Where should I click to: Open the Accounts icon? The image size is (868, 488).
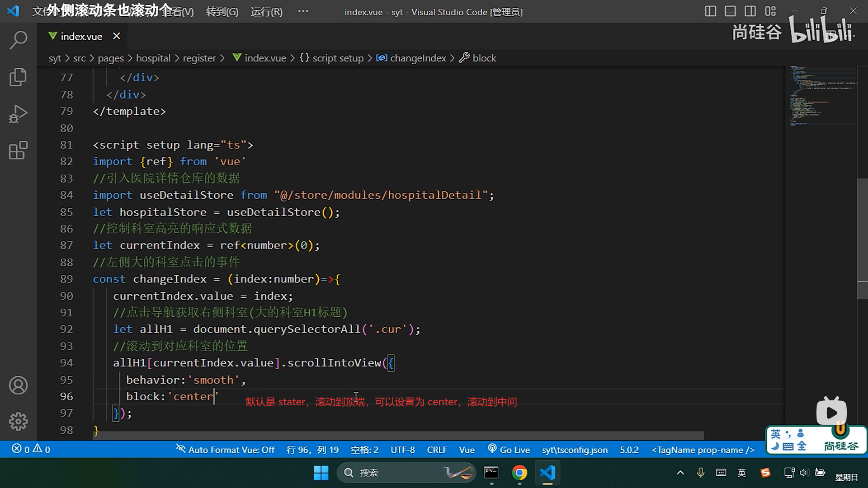point(18,385)
